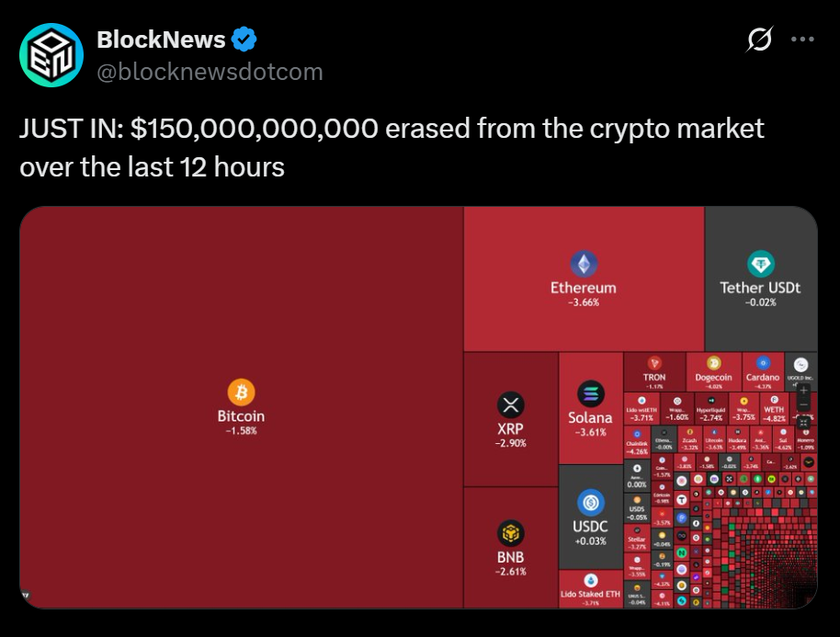Click the XRP logo icon
The image size is (840, 637).
tap(510, 404)
